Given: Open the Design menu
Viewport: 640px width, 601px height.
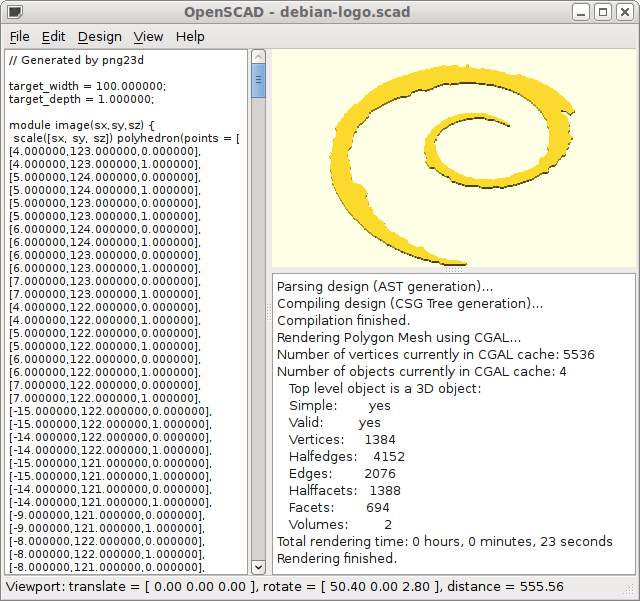Looking at the screenshot, I should [x=100, y=37].
